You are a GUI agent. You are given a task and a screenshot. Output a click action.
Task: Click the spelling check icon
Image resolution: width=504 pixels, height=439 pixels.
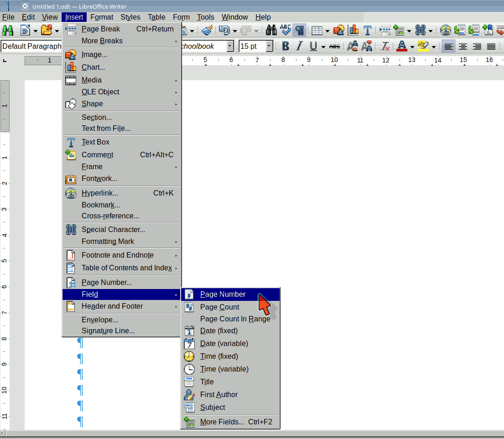[286, 31]
